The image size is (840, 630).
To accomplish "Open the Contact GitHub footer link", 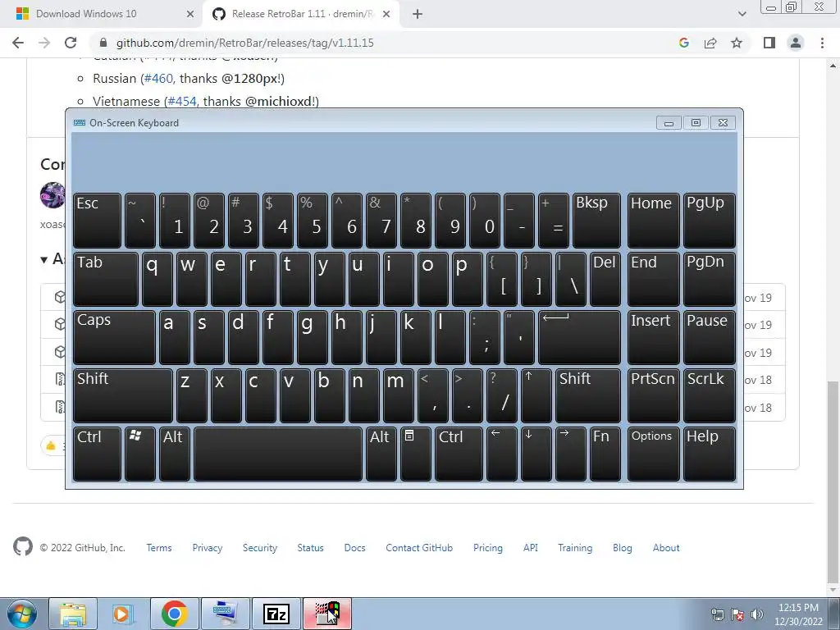I will tap(419, 547).
